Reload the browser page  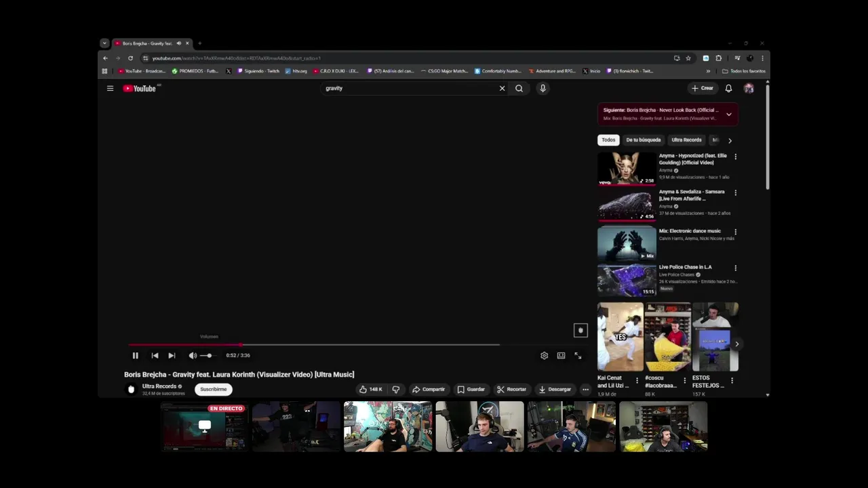[130, 58]
